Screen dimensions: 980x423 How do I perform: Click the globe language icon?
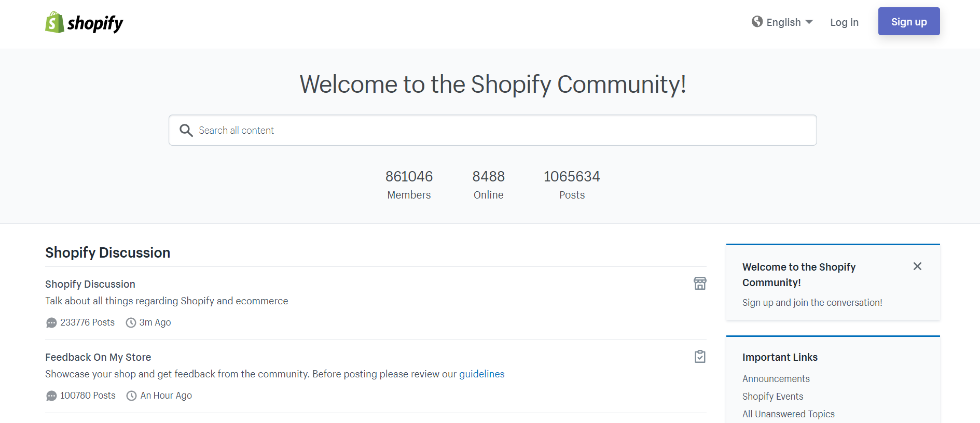pos(757,22)
